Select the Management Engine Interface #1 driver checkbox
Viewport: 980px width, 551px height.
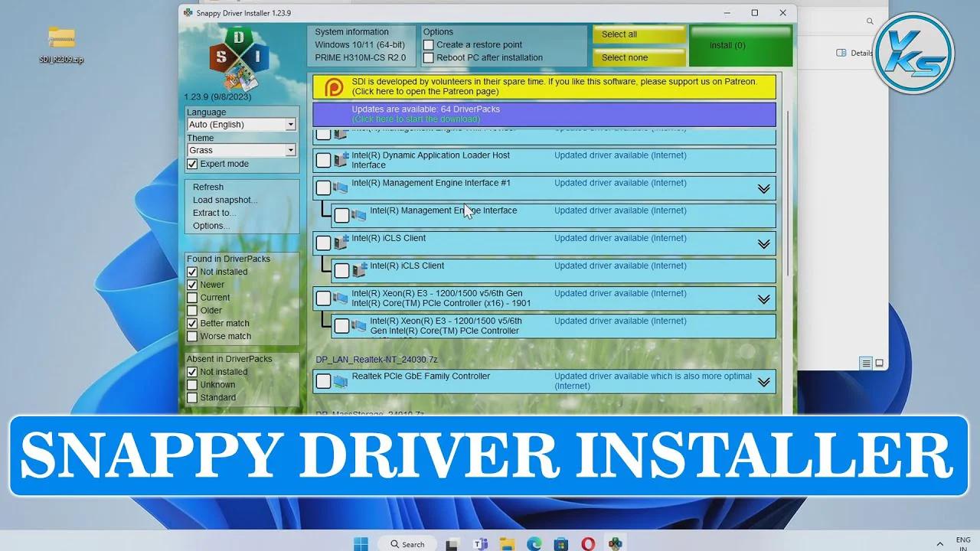323,187
